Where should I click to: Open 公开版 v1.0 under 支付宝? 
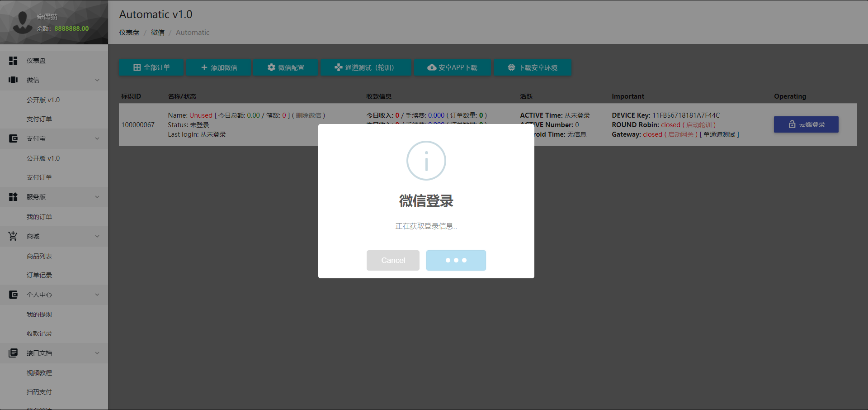point(43,158)
